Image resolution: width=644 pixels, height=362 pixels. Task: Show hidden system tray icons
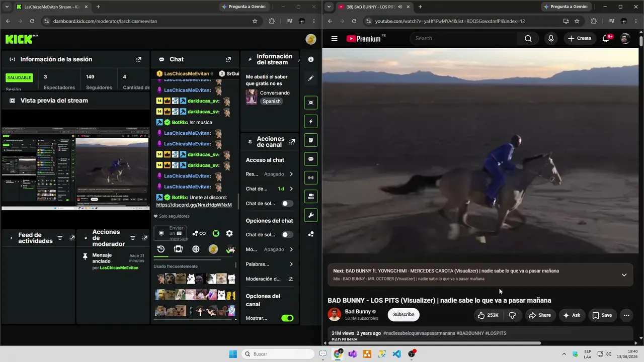click(x=563, y=354)
